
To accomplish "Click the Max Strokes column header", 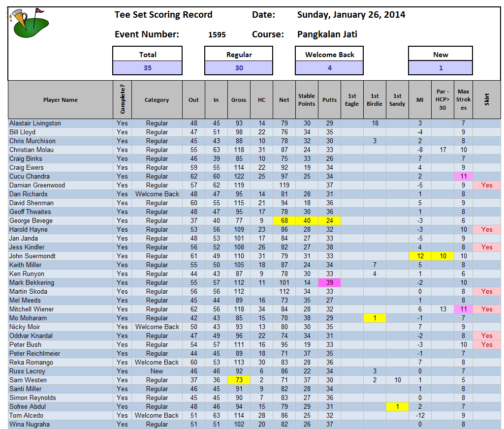I will 463,100.
